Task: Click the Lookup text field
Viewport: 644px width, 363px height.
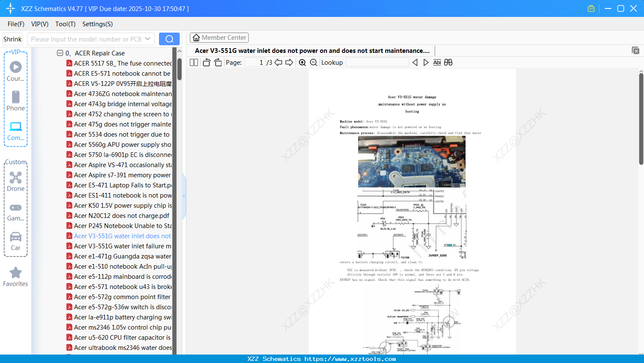Action: coord(378,63)
